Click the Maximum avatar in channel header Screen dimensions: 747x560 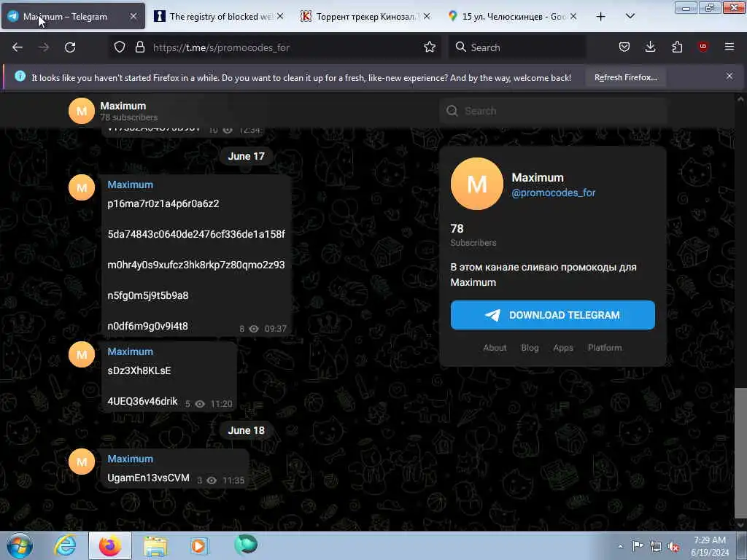pos(82,111)
